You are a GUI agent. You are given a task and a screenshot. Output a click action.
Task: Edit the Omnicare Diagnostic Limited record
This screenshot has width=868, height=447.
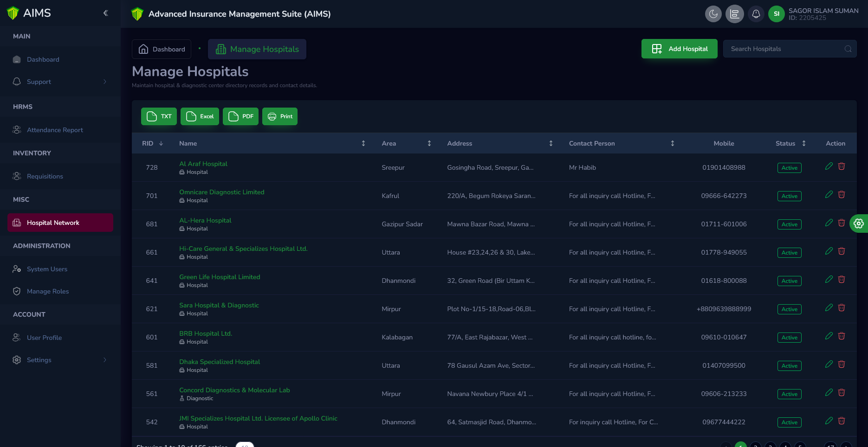829,195
